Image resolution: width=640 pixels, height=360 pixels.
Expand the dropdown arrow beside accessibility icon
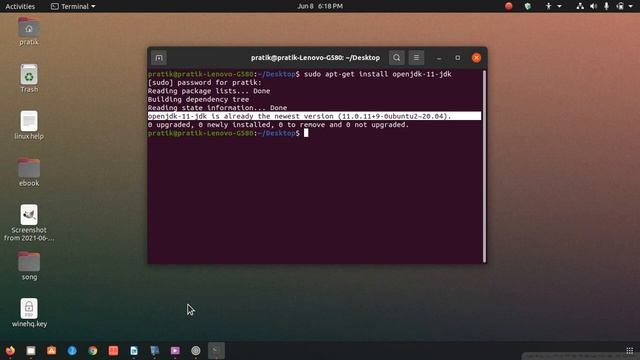click(x=559, y=6)
